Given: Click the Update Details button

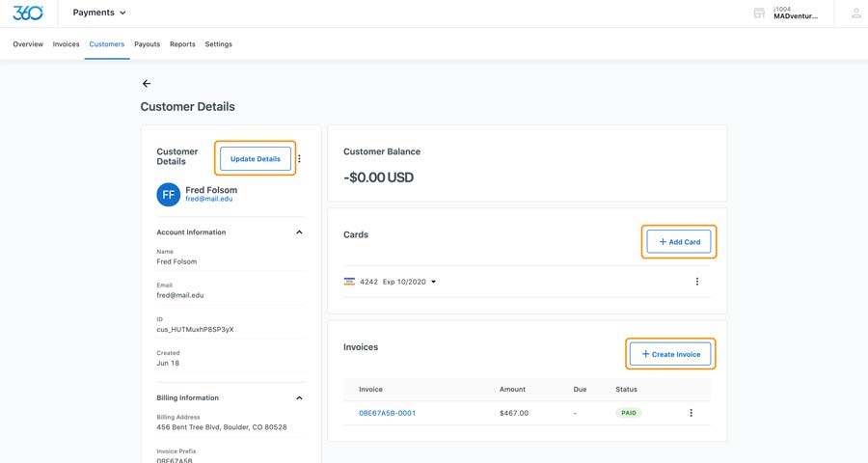Looking at the screenshot, I should click(256, 159).
